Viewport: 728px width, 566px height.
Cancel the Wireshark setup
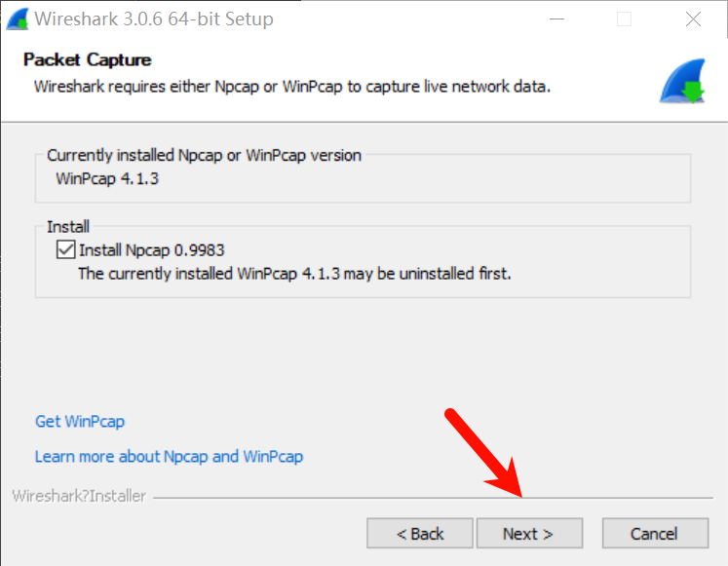655,534
